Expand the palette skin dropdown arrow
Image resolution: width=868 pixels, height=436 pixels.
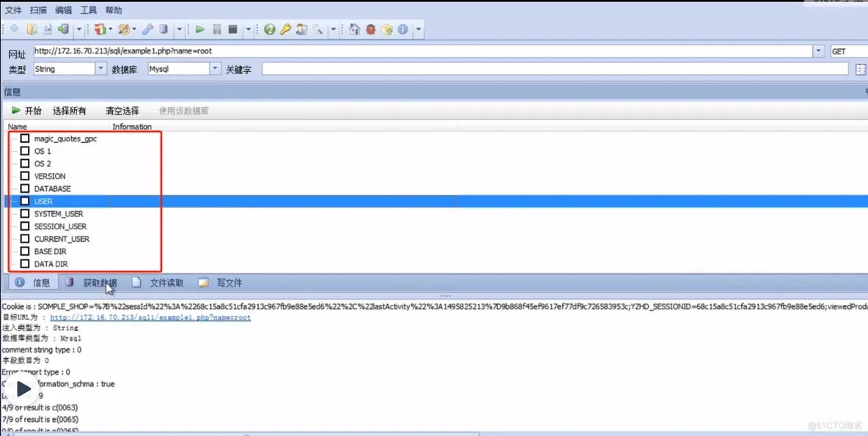click(x=134, y=29)
